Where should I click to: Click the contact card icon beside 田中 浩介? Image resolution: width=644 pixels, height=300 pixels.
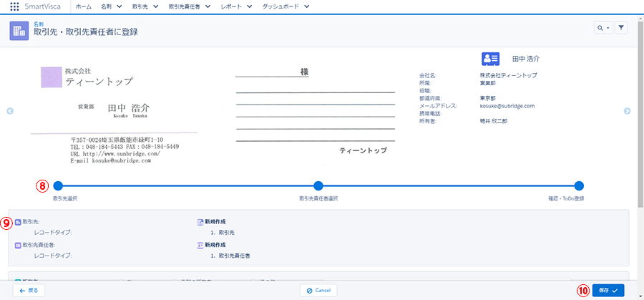click(x=490, y=59)
